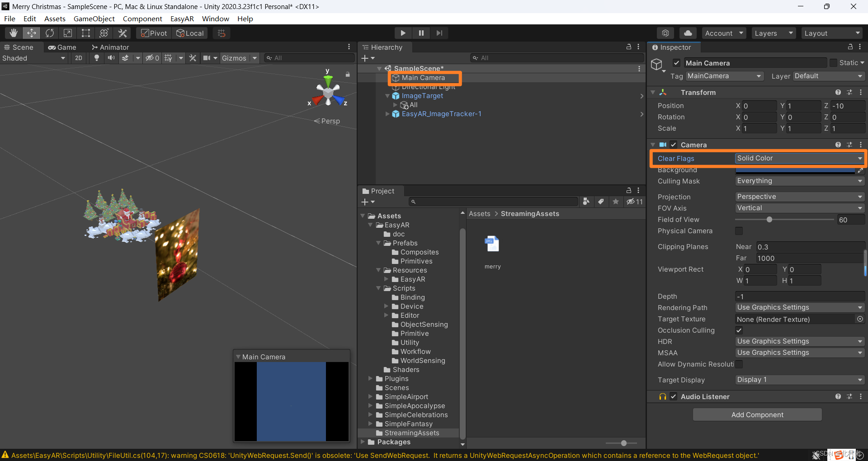The image size is (868, 461).
Task: Click the Pause button
Action: pyautogui.click(x=421, y=33)
